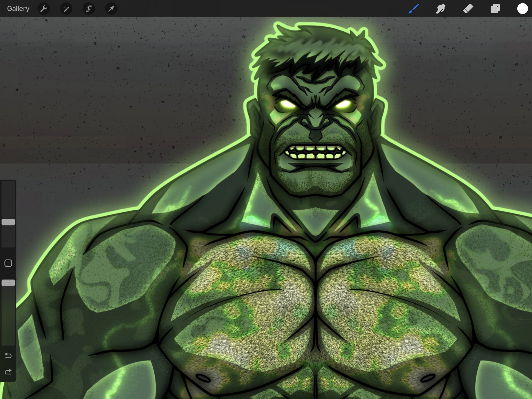Tap the Redo arrow
Viewport: 532px width, 399px height.
click(x=8, y=372)
